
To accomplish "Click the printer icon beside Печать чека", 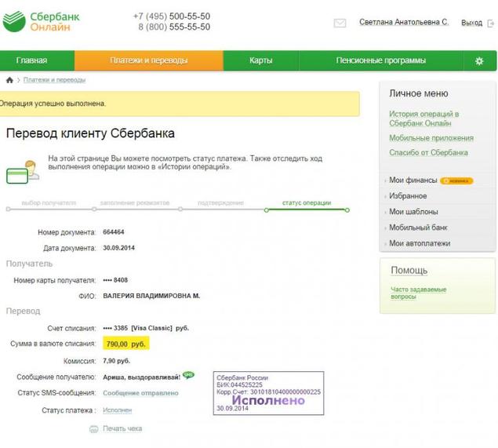I will pos(93,429).
